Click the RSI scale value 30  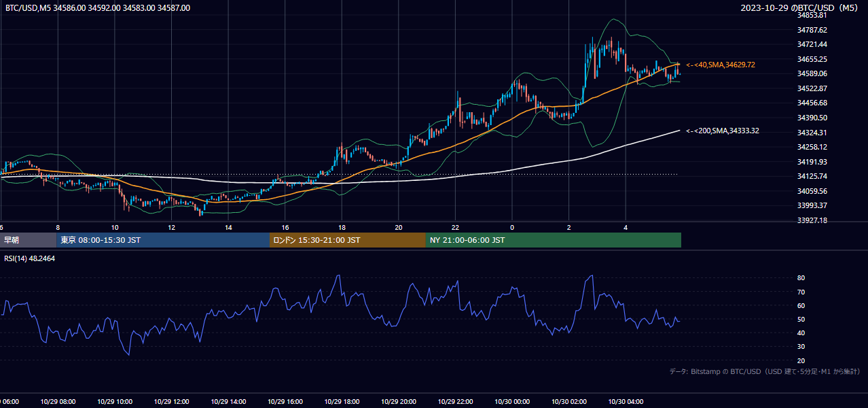801,347
